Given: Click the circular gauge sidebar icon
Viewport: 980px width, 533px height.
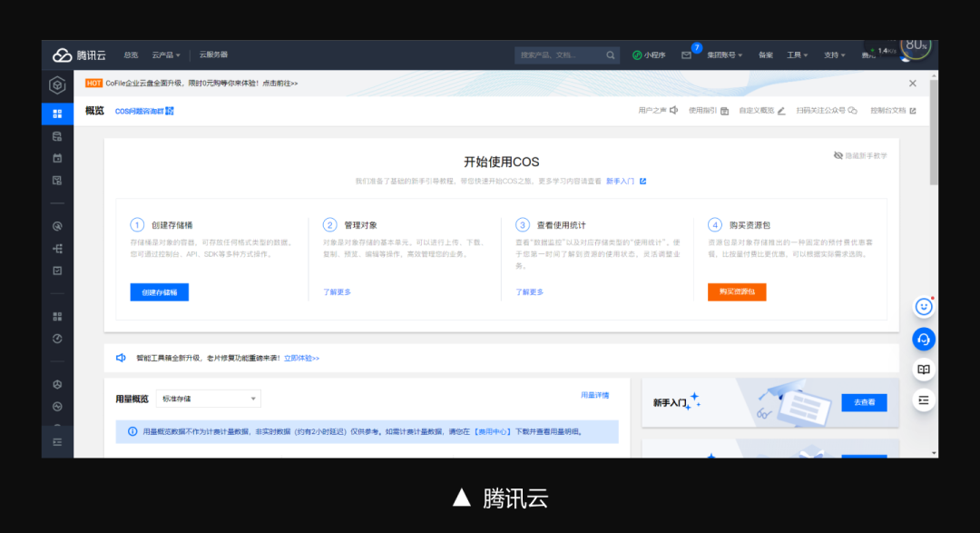Looking at the screenshot, I should coord(57,339).
